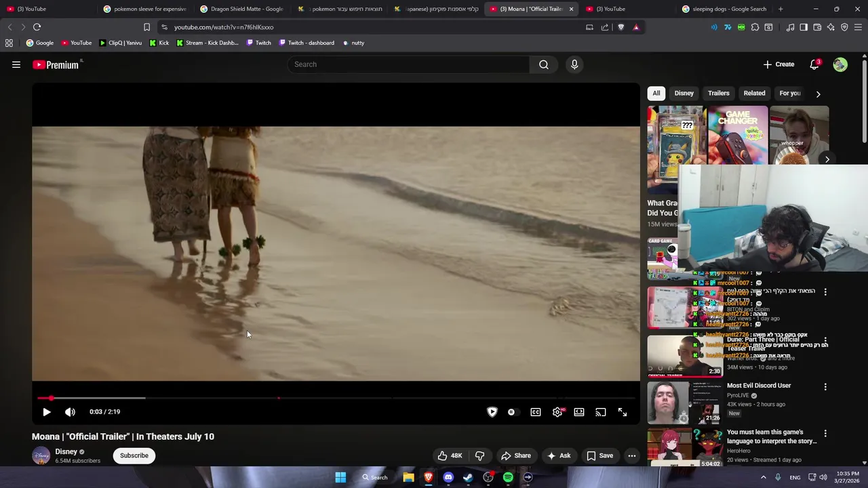Open browser apps grid icon in bookmarks bar
Image resolution: width=868 pixels, height=488 pixels.
point(9,43)
